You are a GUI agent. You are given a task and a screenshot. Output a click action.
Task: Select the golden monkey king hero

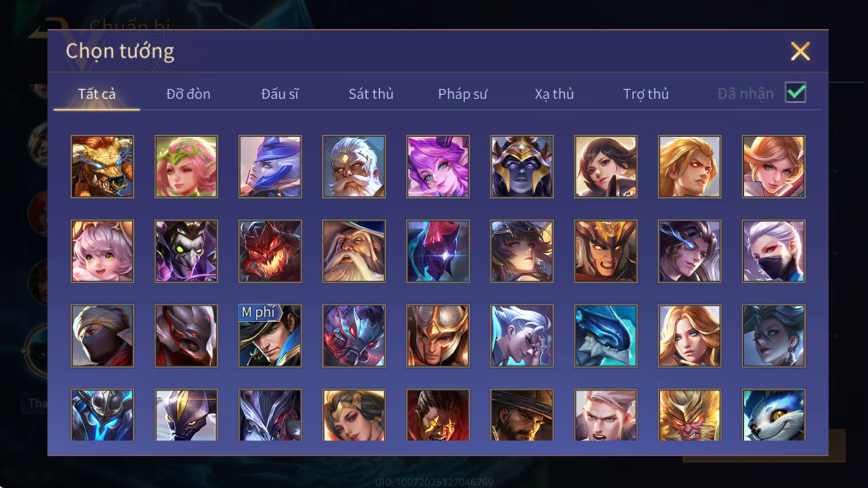pyautogui.click(x=690, y=414)
